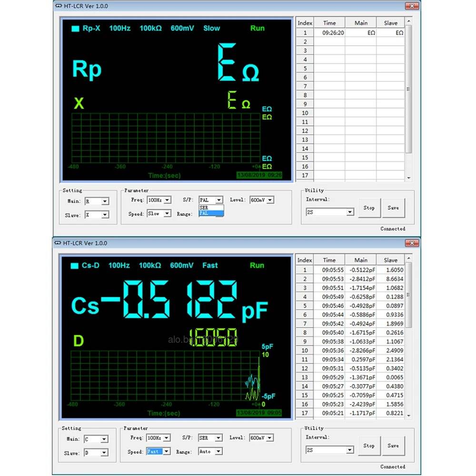This screenshot has width=476, height=476.
Task: Open Level dropdown in top window
Action: (262, 200)
